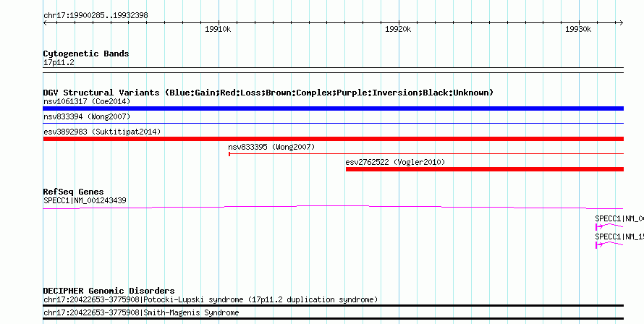
Task: Click the SPECC1|NM_0 transcript start arrow glyph
Action: tap(599, 226)
